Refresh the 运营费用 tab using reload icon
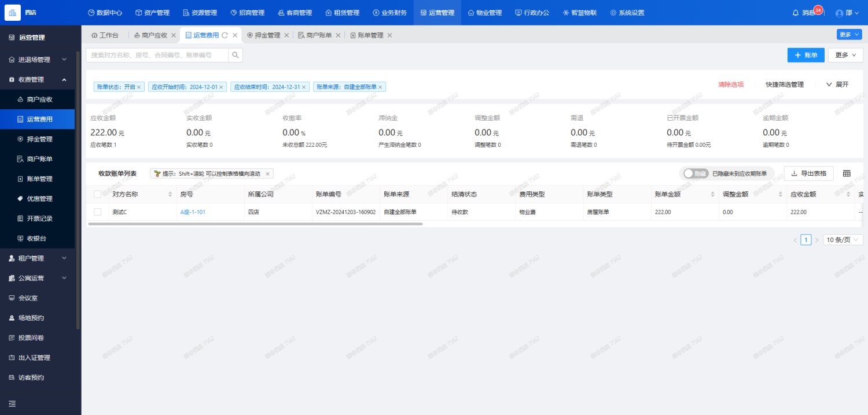This screenshot has width=868, height=415. pos(225,35)
